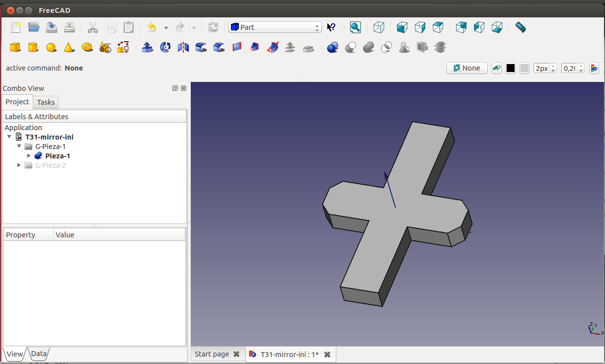605x364 pixels.
Task: Open the measure distance ruler tool
Action: coord(520,27)
